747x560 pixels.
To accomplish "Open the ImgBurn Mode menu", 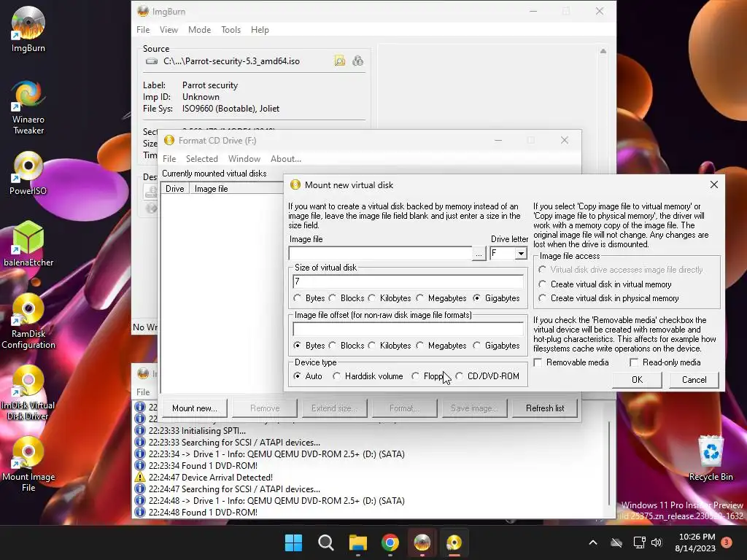I will tap(200, 29).
